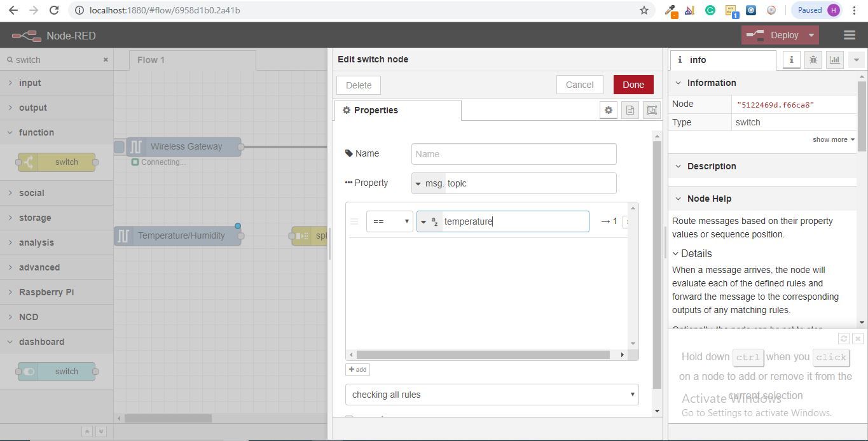Clear the palette search filter
This screenshot has width=868, height=441.
(106, 60)
